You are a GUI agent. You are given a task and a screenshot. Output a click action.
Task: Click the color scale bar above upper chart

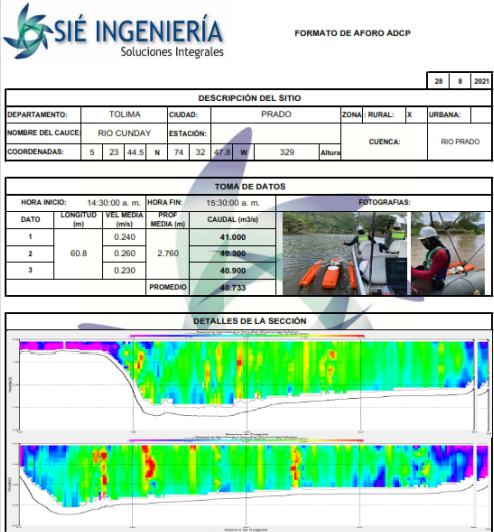[247, 336]
